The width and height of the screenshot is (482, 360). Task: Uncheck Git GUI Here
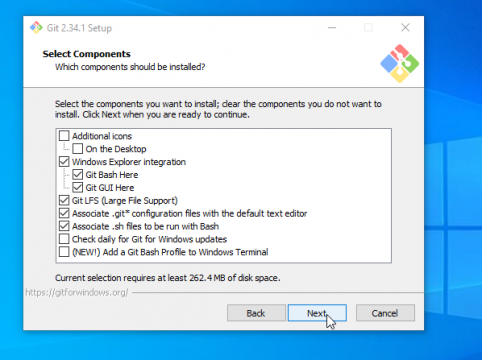[x=78, y=187]
